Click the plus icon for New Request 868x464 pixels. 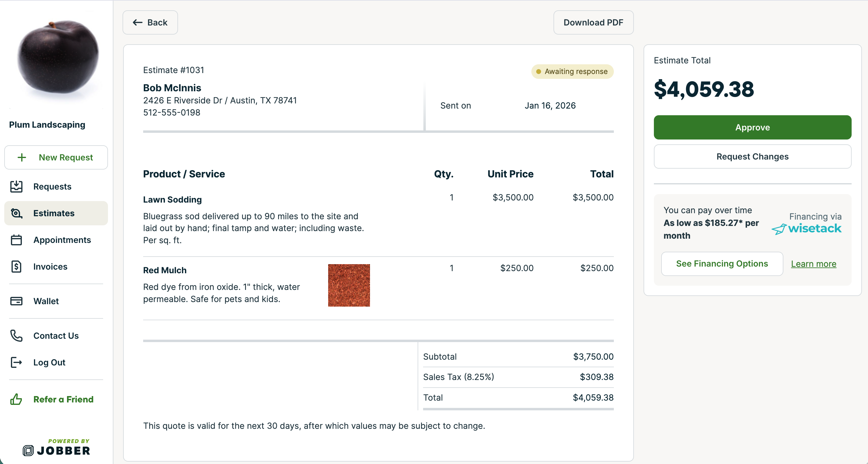tap(22, 157)
